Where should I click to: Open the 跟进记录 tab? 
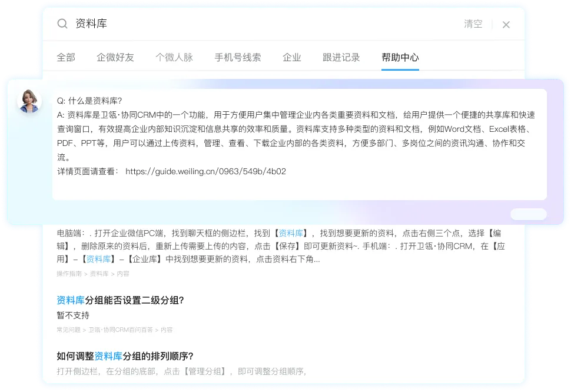click(341, 57)
